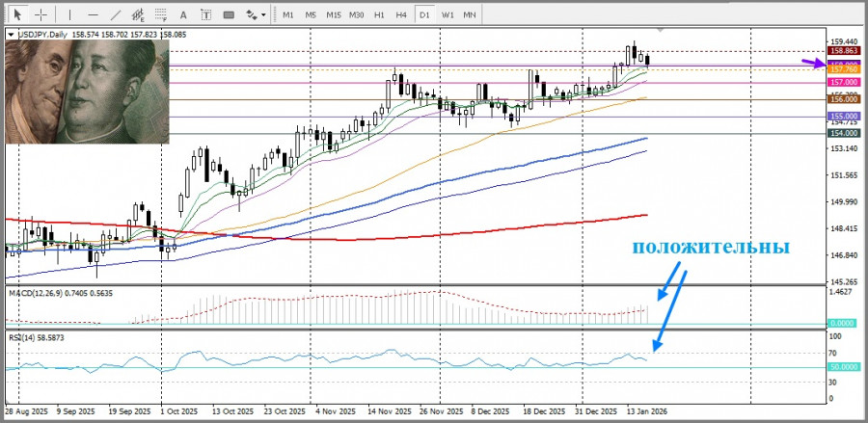Select the W1 weekly timeframe
The width and height of the screenshot is (868, 423).
448,14
